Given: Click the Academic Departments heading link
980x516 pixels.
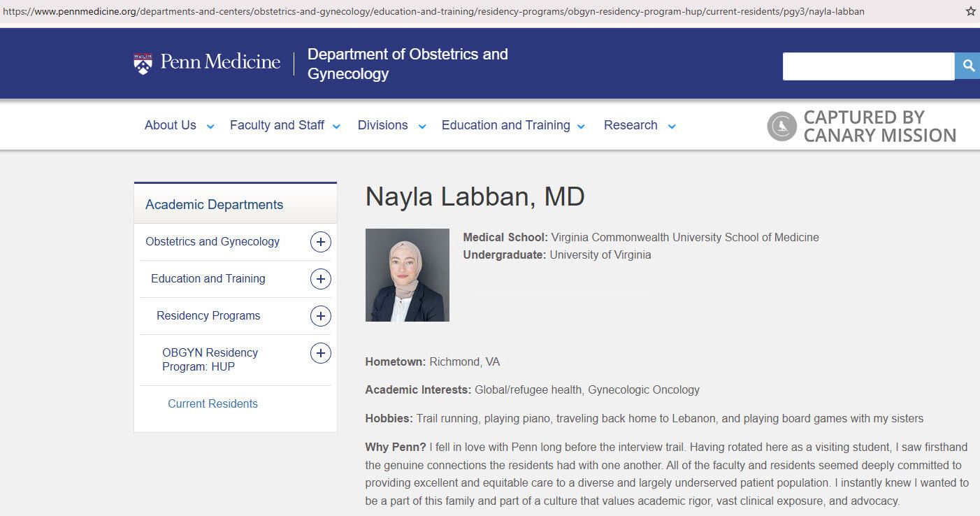Looking at the screenshot, I should [x=213, y=203].
